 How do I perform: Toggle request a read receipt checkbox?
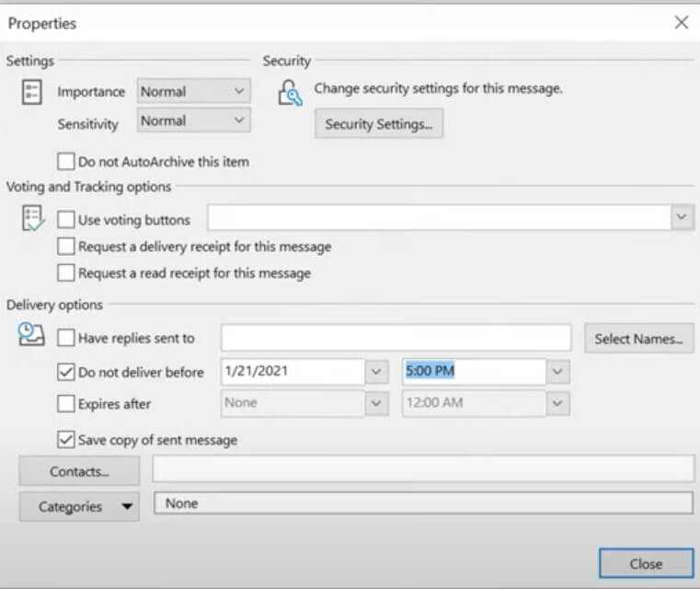[x=65, y=273]
